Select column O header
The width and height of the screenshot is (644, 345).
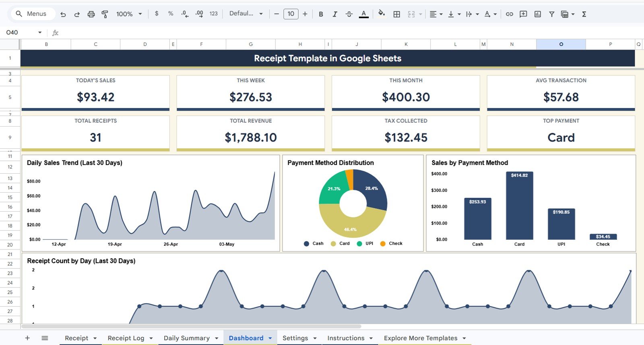click(561, 44)
